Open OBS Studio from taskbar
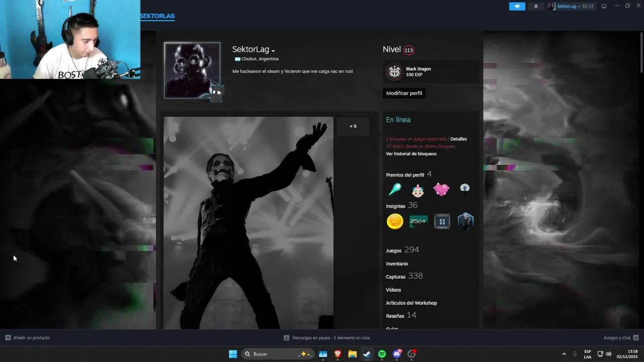This screenshot has height=362, width=644. (x=412, y=354)
